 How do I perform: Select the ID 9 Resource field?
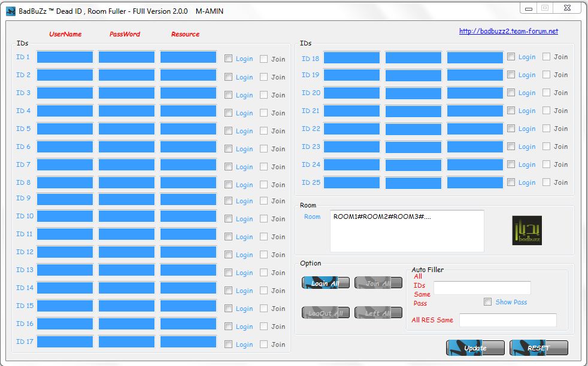(188, 199)
